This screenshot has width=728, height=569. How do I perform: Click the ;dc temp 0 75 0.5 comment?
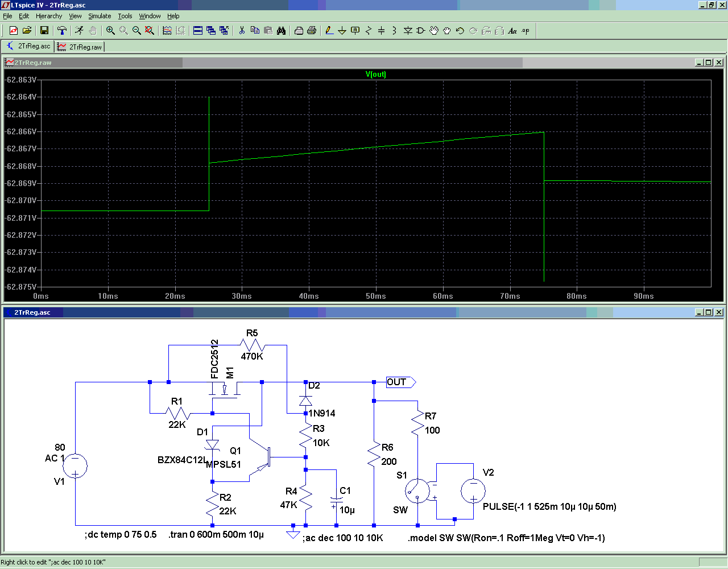coord(121,535)
